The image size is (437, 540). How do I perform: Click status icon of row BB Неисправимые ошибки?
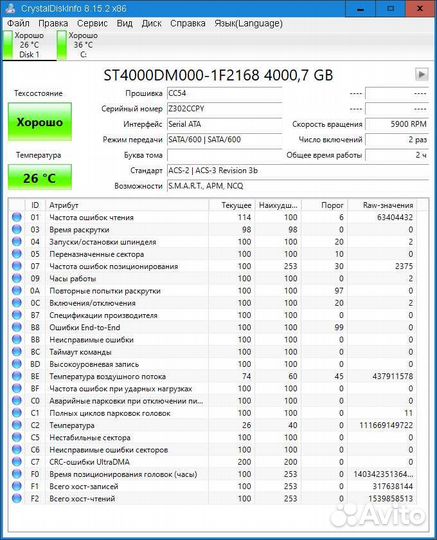[17, 339]
